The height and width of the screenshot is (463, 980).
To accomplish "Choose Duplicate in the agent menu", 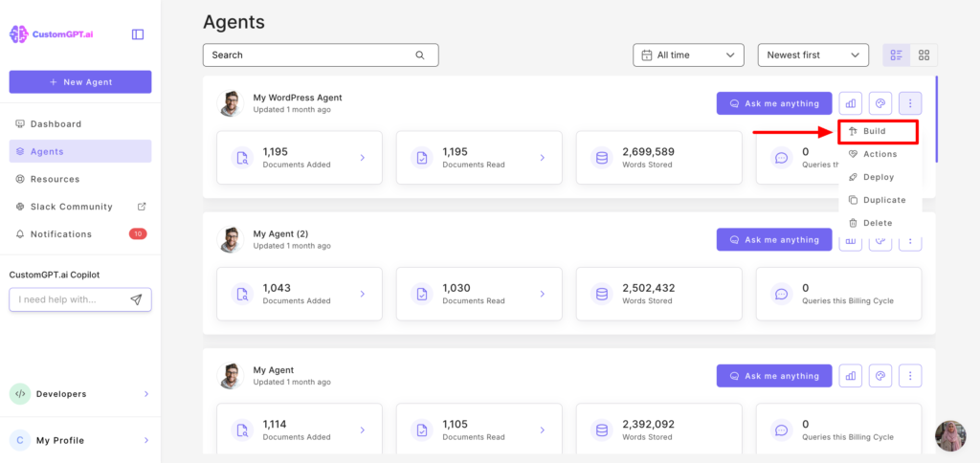I will click(883, 200).
